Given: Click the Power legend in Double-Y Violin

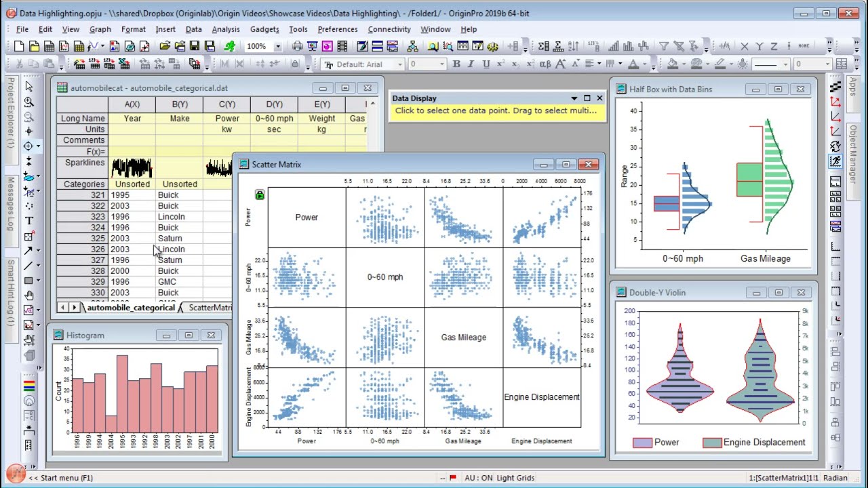Looking at the screenshot, I should (x=656, y=443).
